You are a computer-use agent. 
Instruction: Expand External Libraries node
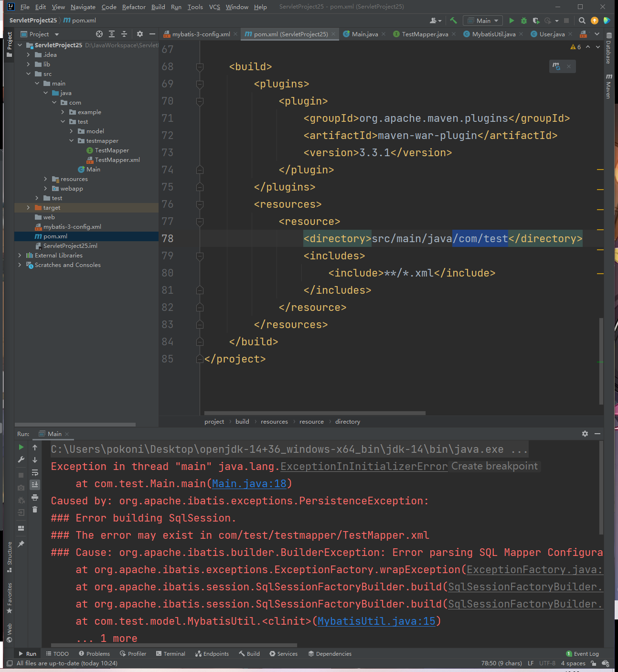pos(20,256)
